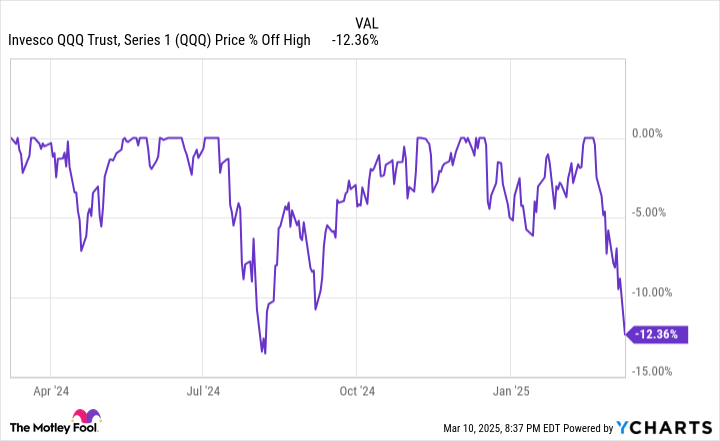The image size is (720, 441).
Task: Click the -12.36% value in the legend
Action: click(358, 41)
